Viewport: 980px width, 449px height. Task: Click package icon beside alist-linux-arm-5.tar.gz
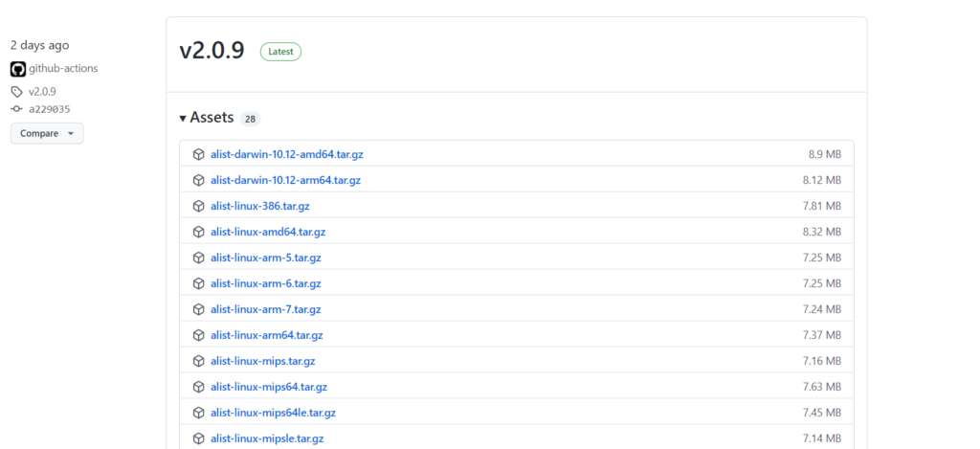[199, 258]
